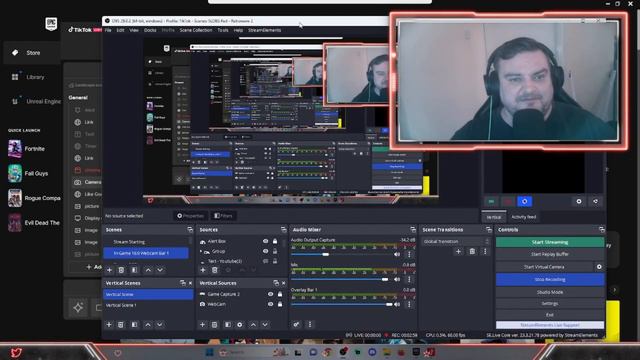This screenshot has height=360, width=640.
Task: Open vertical scene filters icon
Action: (x=134, y=324)
